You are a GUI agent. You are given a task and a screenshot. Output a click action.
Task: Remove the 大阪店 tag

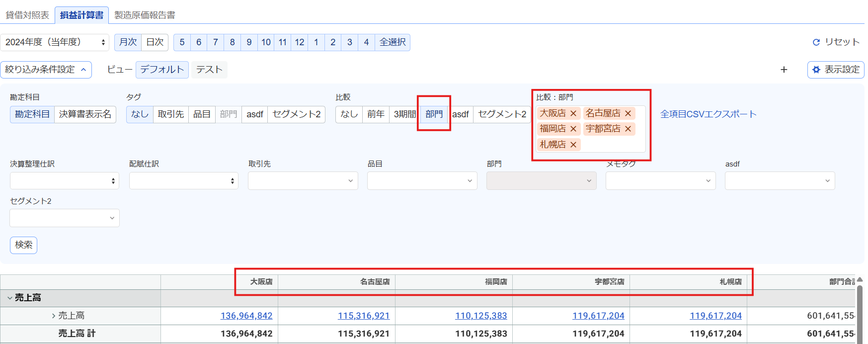pyautogui.click(x=573, y=113)
